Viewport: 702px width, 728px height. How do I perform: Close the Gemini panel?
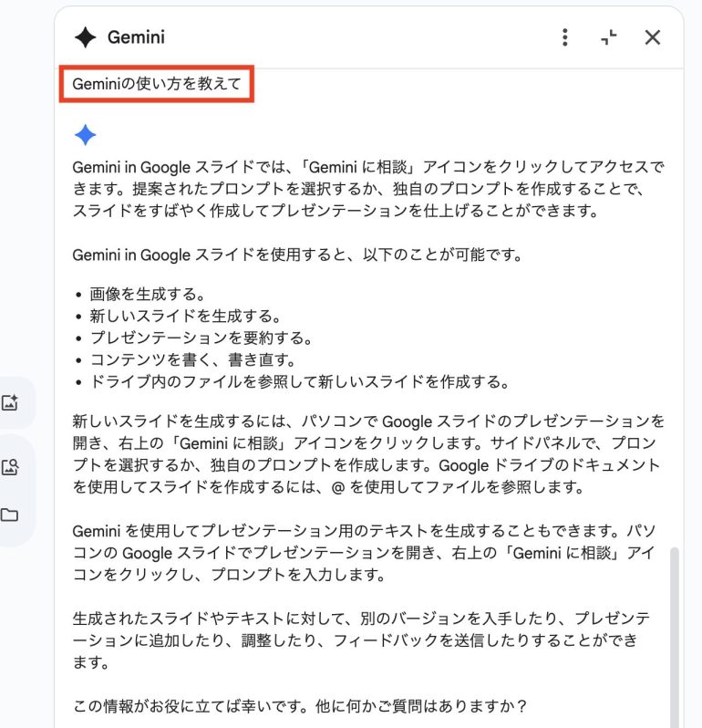(653, 37)
